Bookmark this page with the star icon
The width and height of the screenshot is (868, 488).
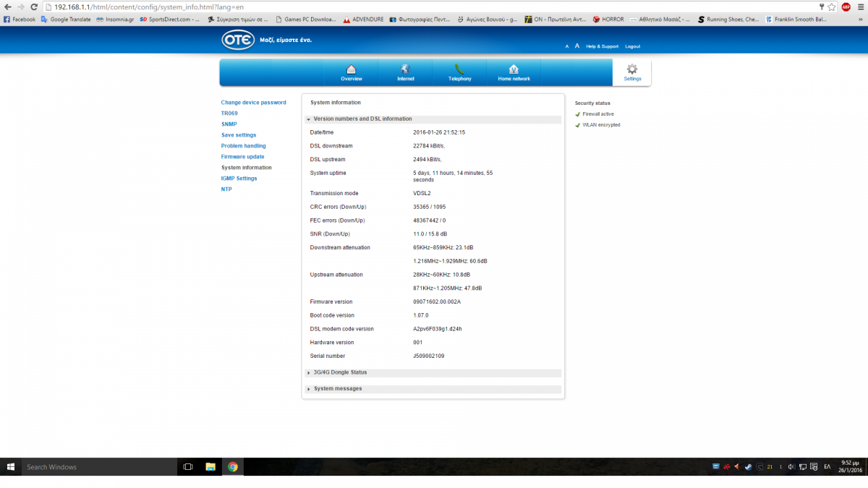(832, 7)
